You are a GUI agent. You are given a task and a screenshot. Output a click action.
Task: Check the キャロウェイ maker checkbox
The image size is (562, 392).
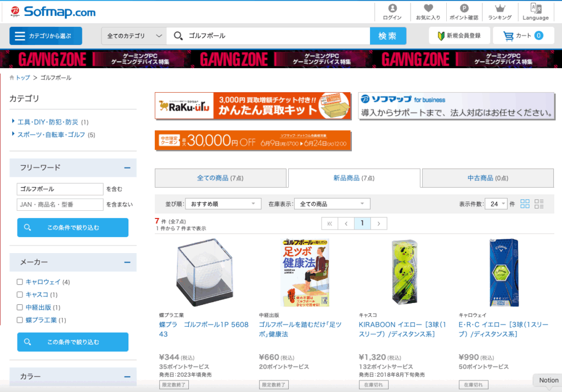tap(20, 282)
